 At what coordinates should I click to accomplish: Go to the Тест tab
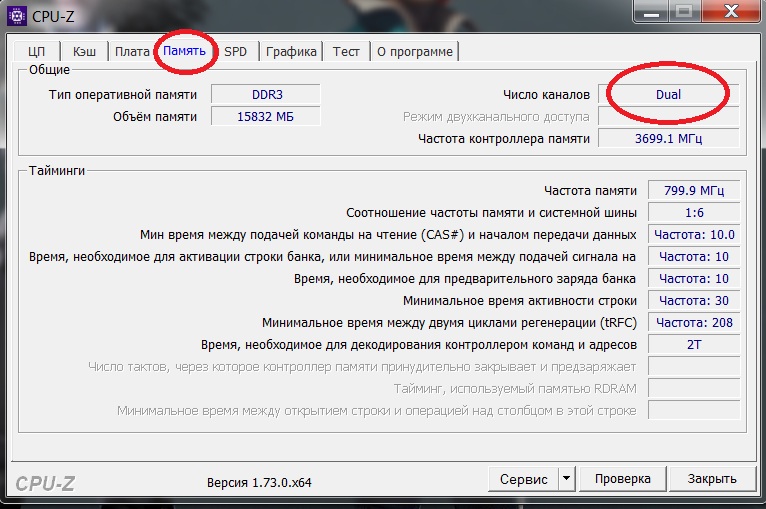tap(346, 51)
